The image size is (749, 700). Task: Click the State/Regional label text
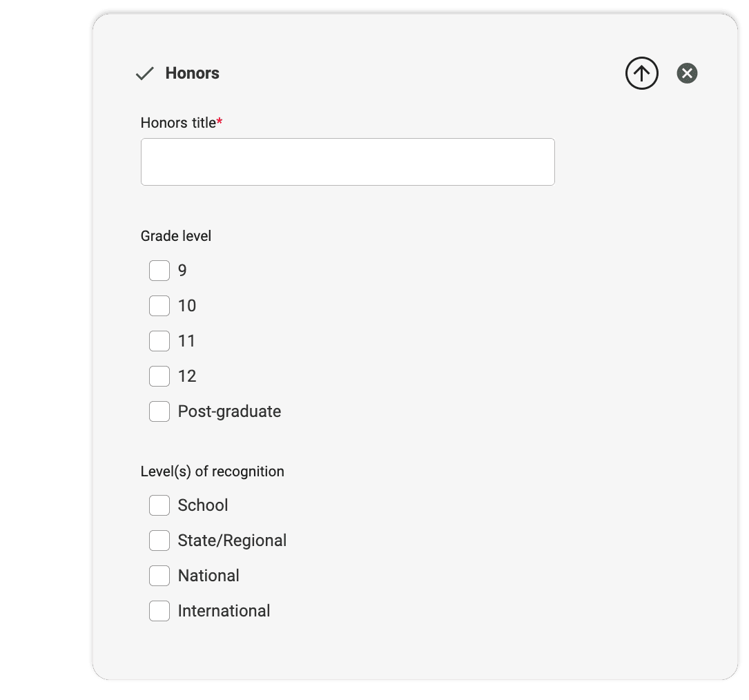(232, 541)
